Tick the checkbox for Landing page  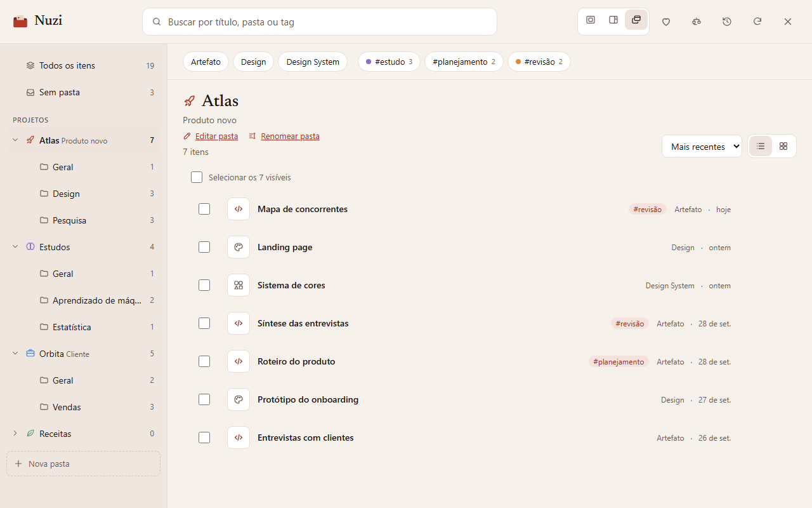[x=204, y=247]
